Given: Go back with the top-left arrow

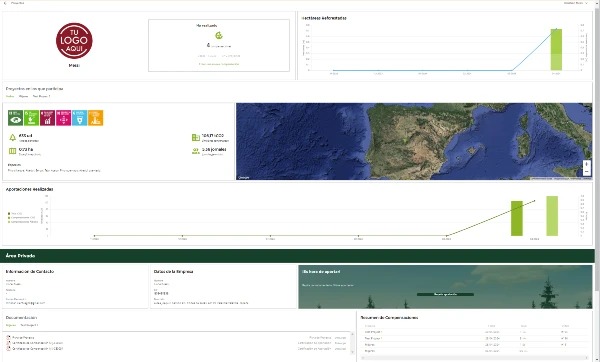Looking at the screenshot, I should tap(5, 3).
